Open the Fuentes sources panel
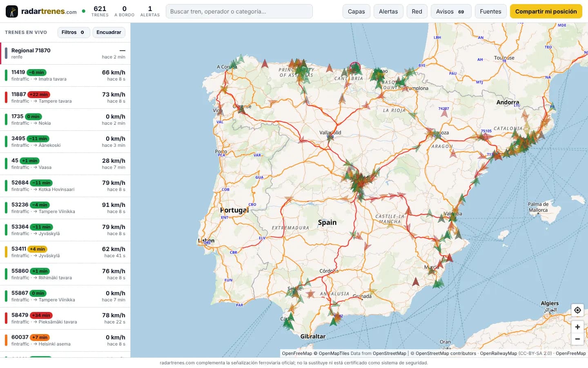588x368 pixels. pos(490,11)
